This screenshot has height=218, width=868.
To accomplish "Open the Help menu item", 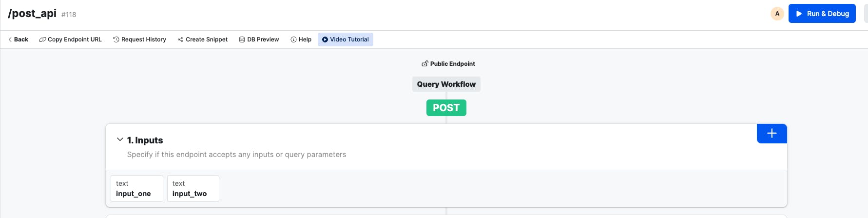I will pyautogui.click(x=301, y=40).
